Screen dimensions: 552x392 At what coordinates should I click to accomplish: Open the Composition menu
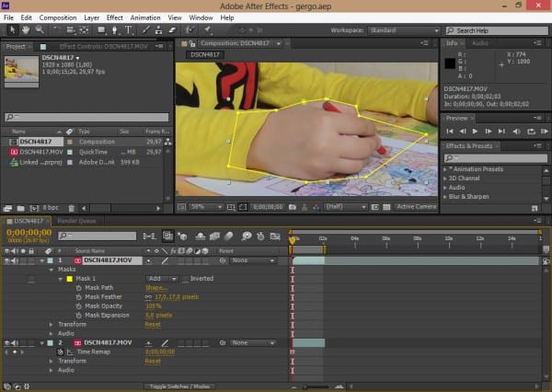coord(58,17)
